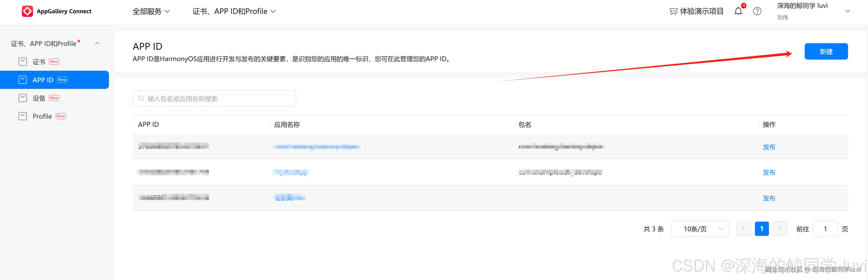Image resolution: width=868 pixels, height=280 pixels.
Task: Click the search magnifier icon
Action: point(141,98)
